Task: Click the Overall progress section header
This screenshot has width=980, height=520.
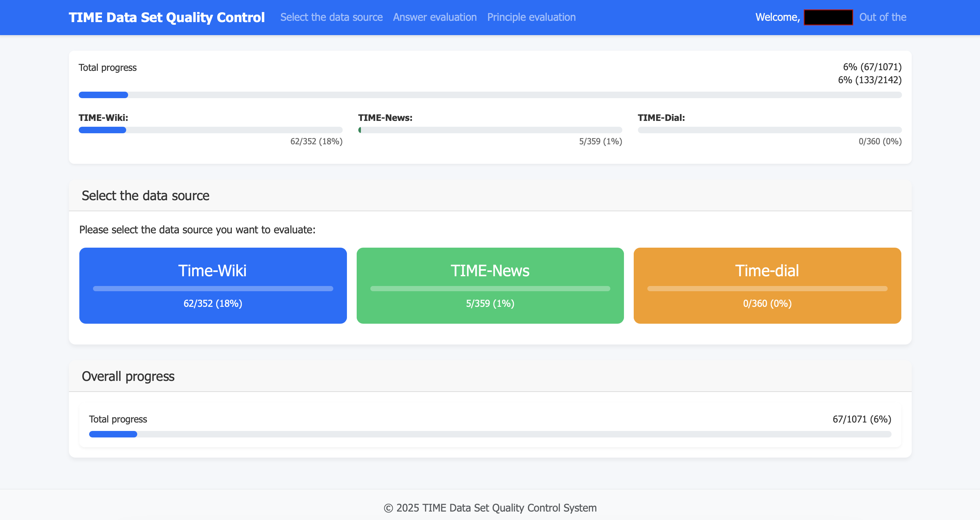Action: [128, 376]
